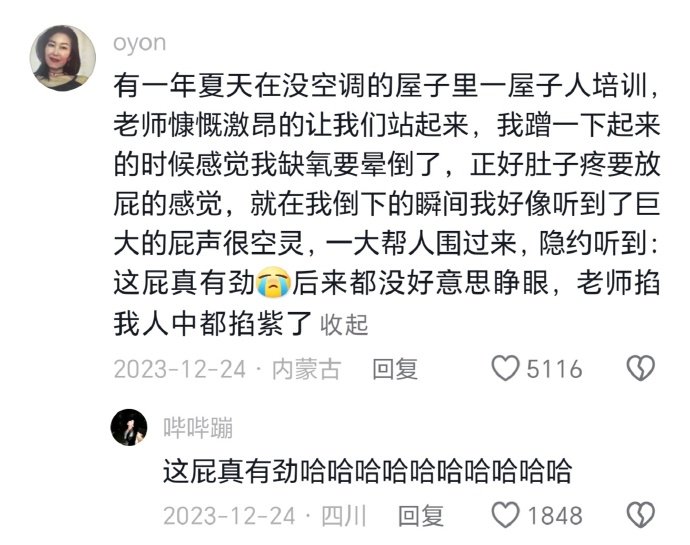Click the 1848 like count
Screen dimensions: 690x545
pyautogui.click(x=554, y=516)
